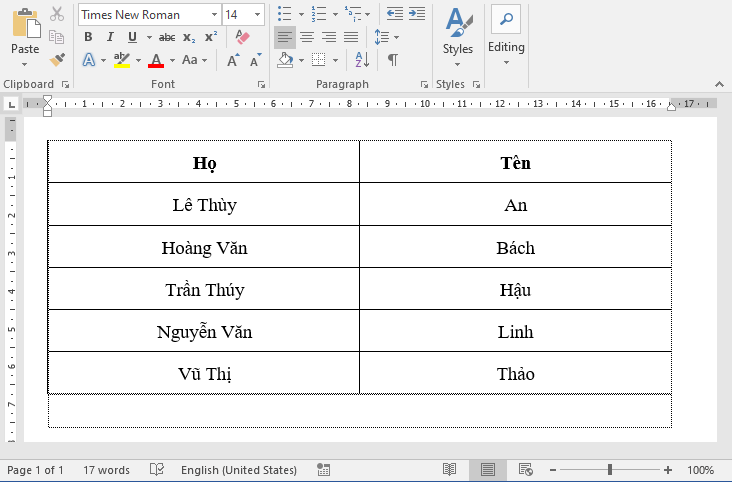Click the proofing errors book icon
732x482 pixels.
[157, 469]
